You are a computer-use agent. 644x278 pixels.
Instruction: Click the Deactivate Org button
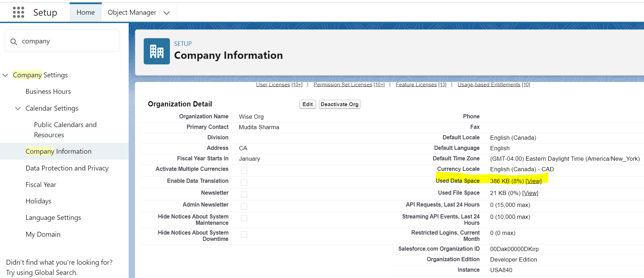339,104
